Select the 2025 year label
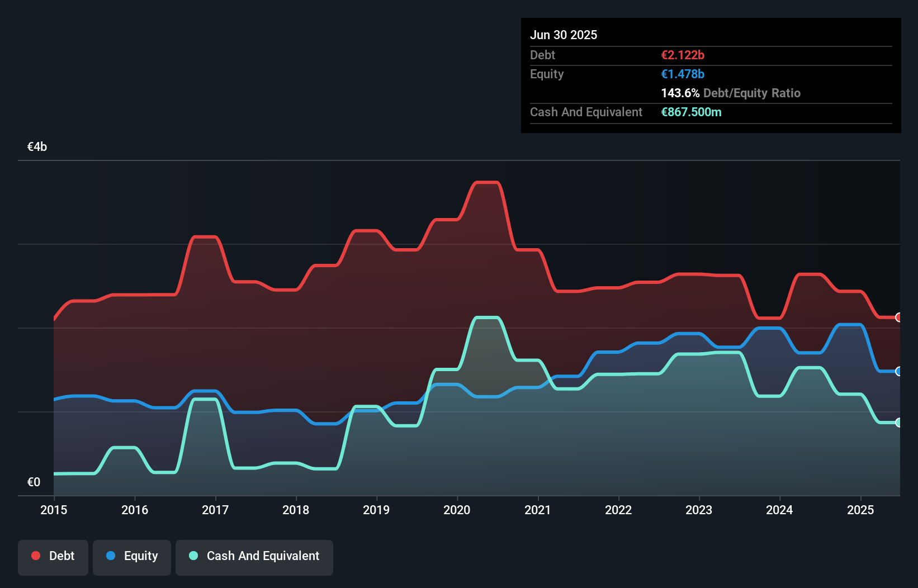Screen dimensions: 918x588 click(x=861, y=510)
